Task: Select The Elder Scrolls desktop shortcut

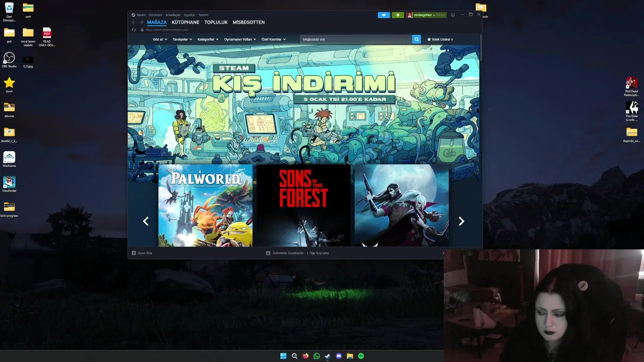Action: pyautogui.click(x=631, y=112)
